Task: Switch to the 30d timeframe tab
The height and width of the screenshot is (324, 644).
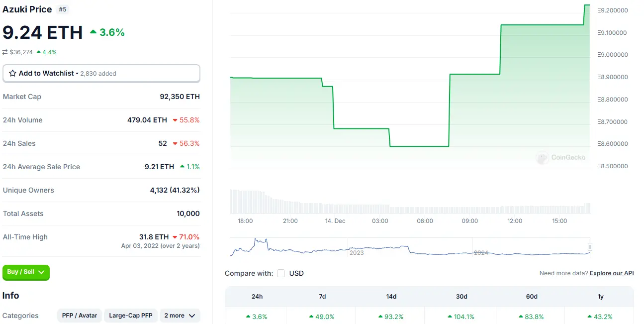Action: coord(461,297)
